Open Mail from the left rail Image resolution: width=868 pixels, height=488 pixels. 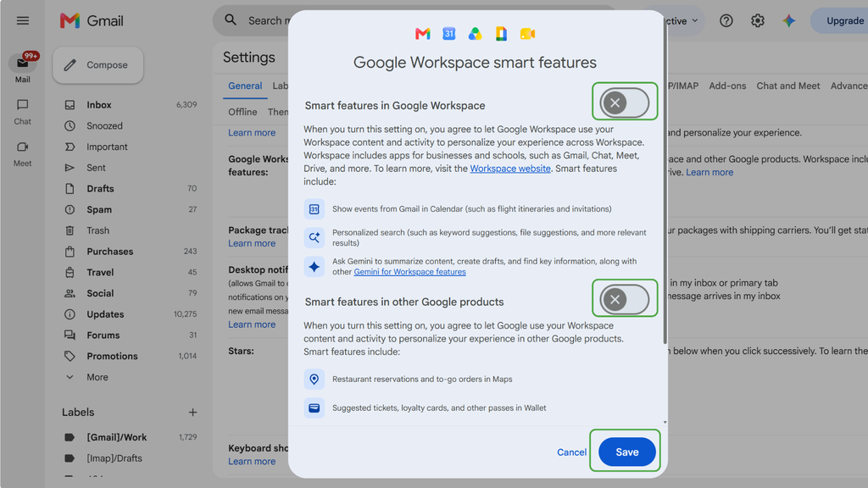[22, 68]
